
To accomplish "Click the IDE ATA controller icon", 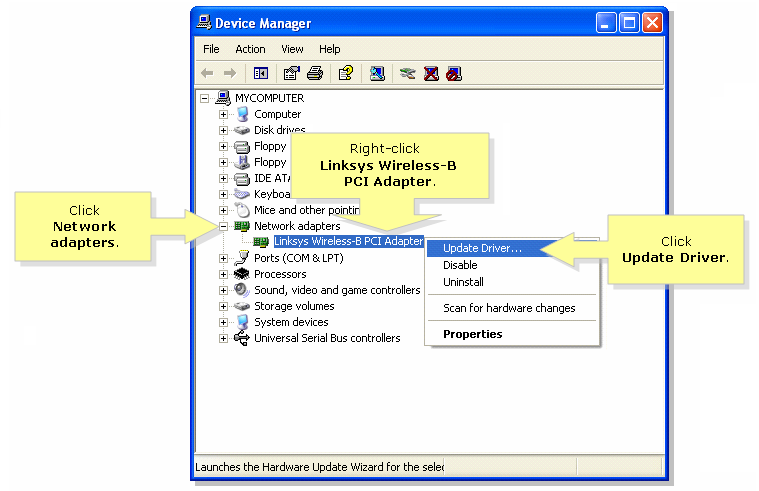I will tap(242, 179).
